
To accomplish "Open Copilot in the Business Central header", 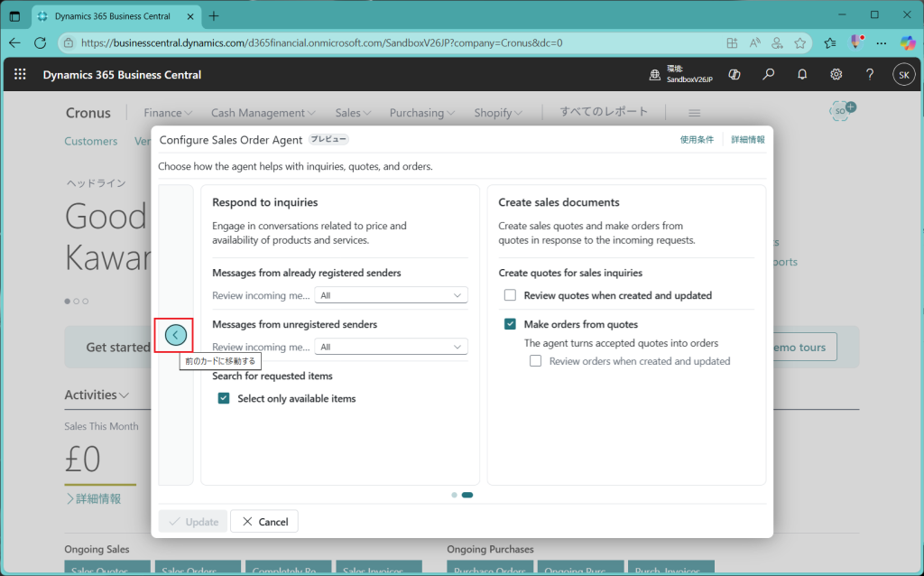I will coord(735,75).
